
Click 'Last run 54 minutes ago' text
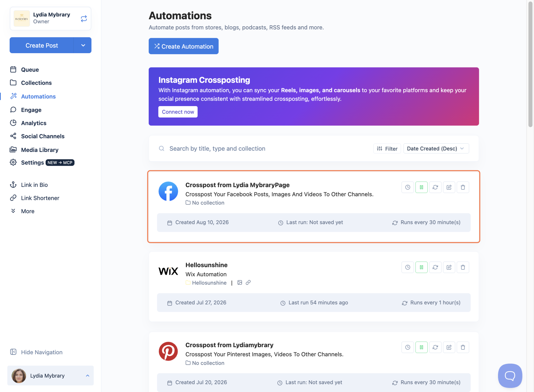point(318,302)
